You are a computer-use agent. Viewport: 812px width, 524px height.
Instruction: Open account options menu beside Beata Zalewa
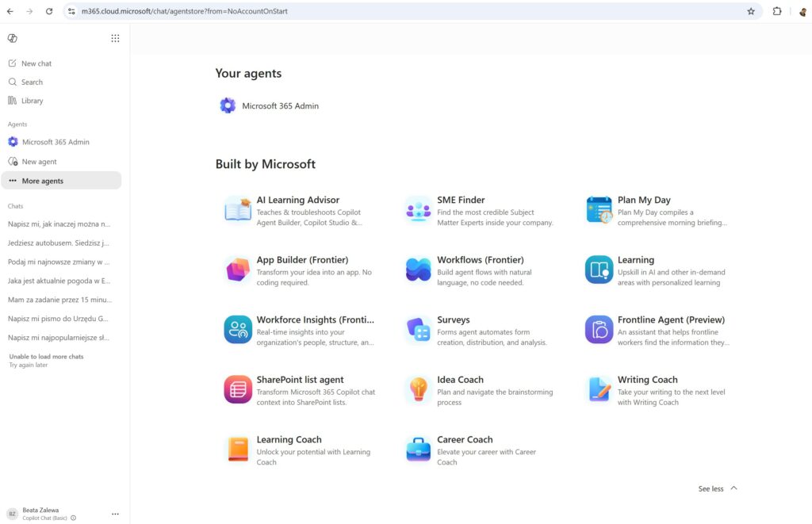(115, 514)
